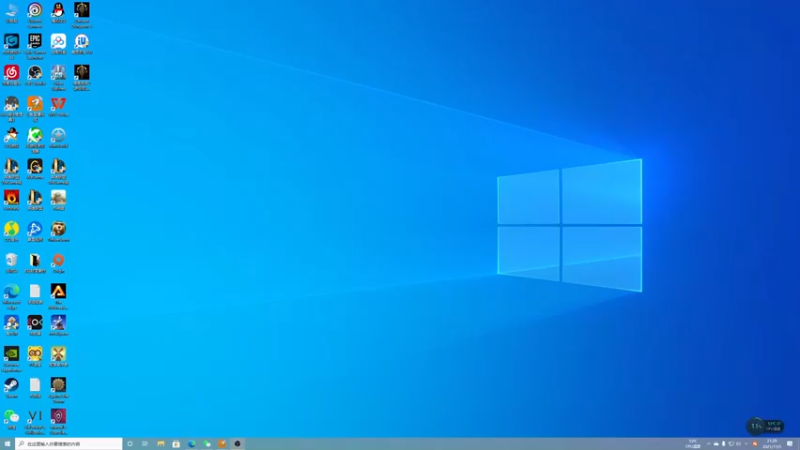
Task: Select the This PC desktop icon
Action: [11, 13]
